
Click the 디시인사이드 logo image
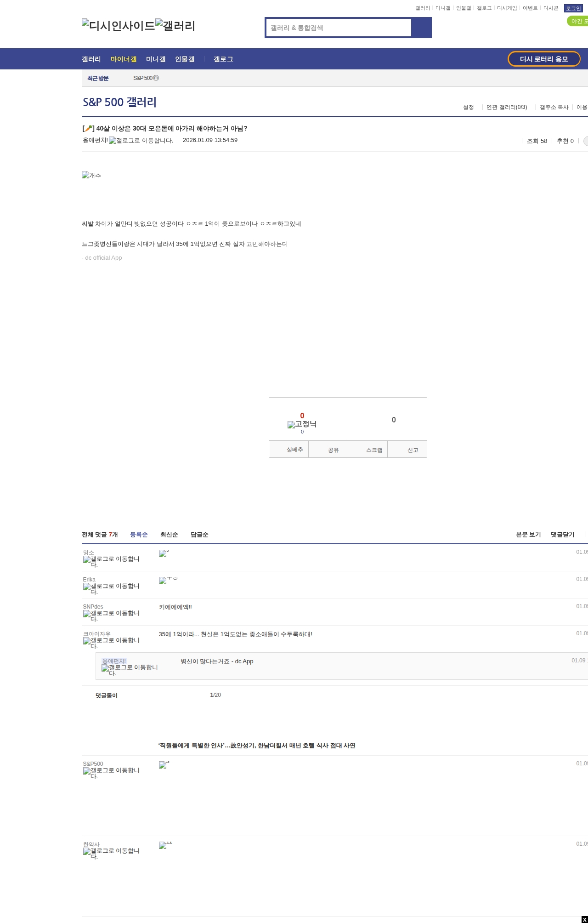pos(119,26)
